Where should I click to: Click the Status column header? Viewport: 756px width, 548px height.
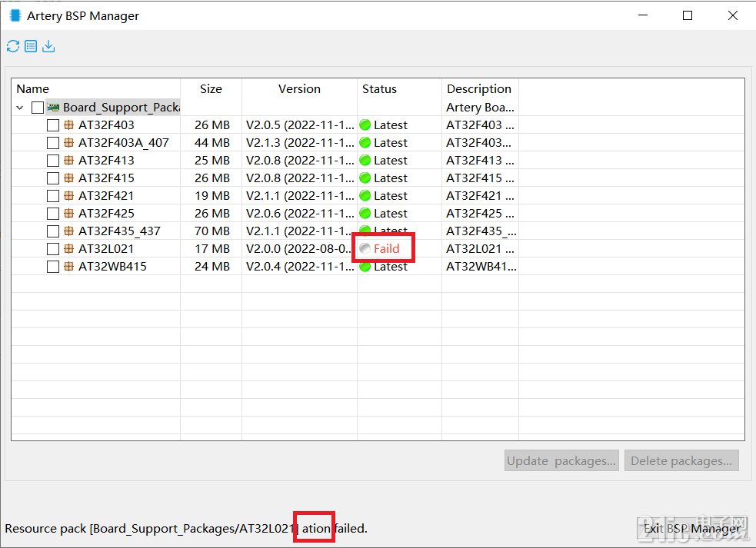(399, 88)
